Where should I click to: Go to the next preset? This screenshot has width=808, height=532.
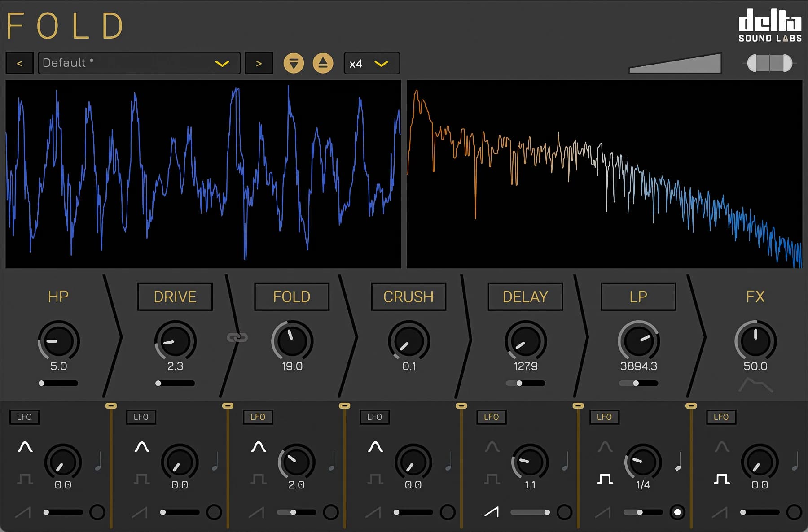pyautogui.click(x=259, y=63)
